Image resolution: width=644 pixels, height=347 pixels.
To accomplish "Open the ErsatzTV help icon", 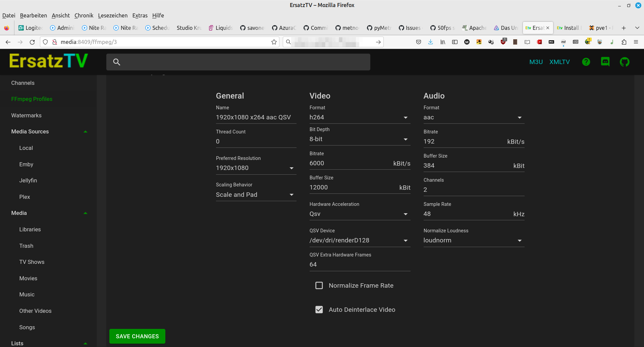I will (x=586, y=62).
